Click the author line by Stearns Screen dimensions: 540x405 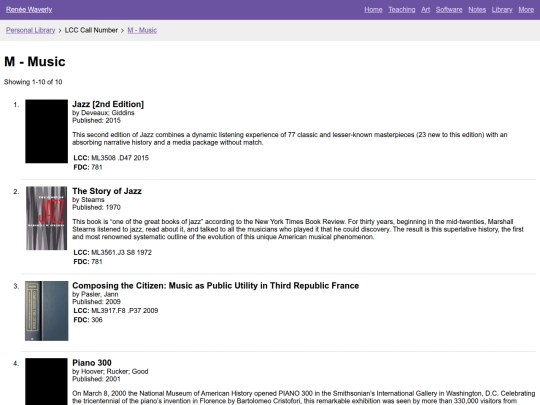tap(88, 200)
